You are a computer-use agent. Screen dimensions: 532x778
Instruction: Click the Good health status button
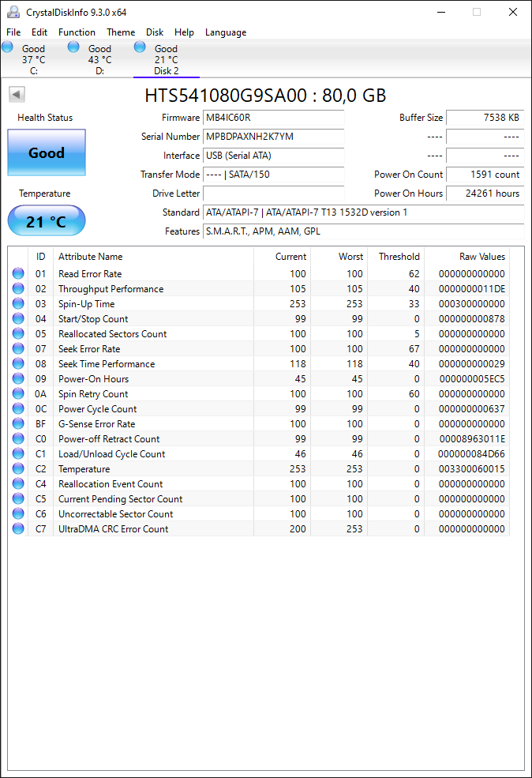47,152
